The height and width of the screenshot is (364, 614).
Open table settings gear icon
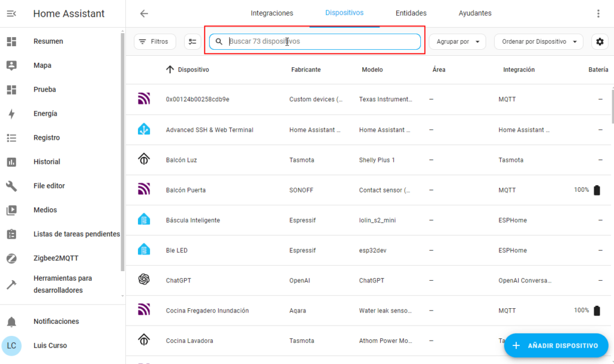[600, 41]
